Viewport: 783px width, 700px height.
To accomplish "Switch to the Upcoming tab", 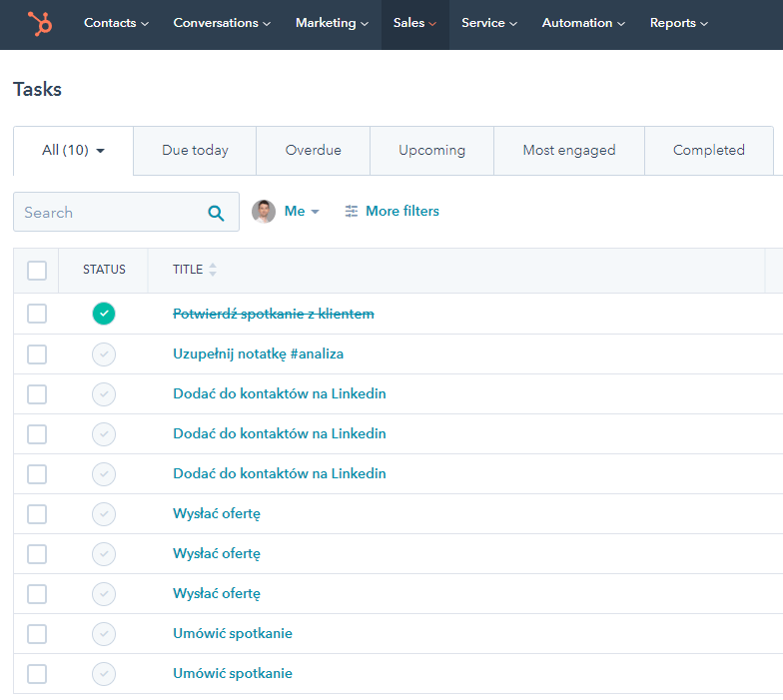I will (x=431, y=150).
